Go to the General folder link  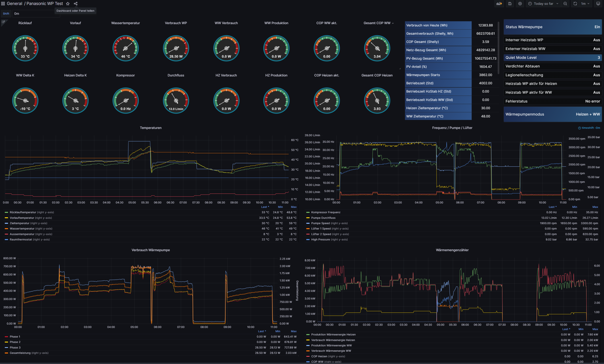(14, 4)
